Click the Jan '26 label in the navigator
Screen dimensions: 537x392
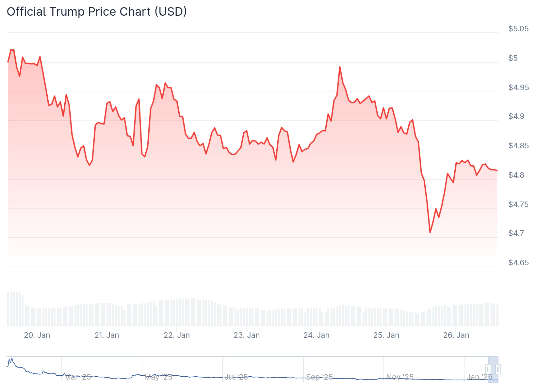(x=479, y=377)
